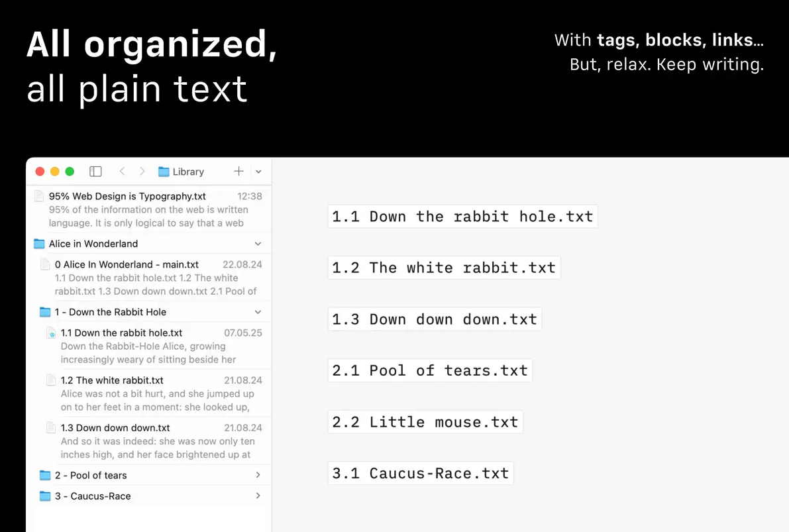This screenshot has width=789, height=532.
Task: Click document icon of main.txt file
Action: pyautogui.click(x=45, y=264)
